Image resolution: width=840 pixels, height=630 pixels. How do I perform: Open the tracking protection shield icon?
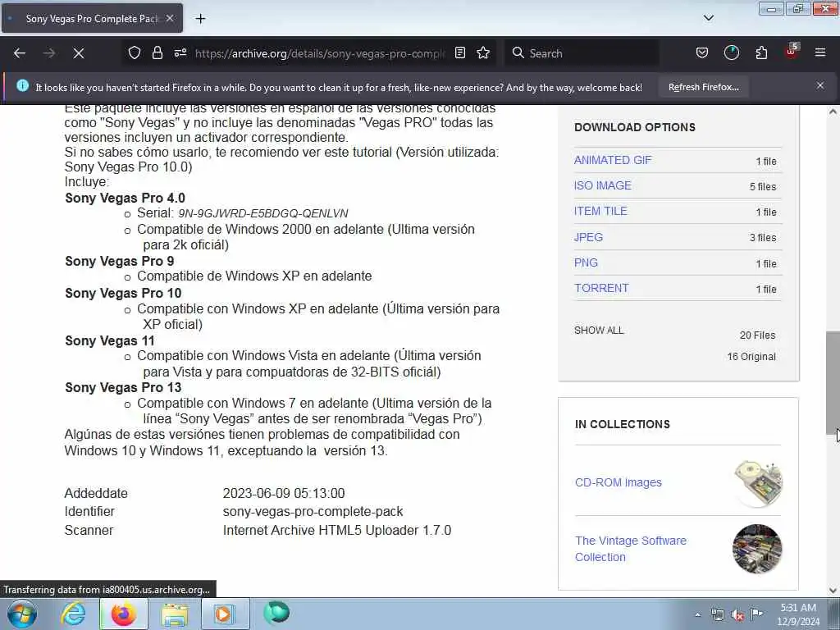tap(135, 53)
